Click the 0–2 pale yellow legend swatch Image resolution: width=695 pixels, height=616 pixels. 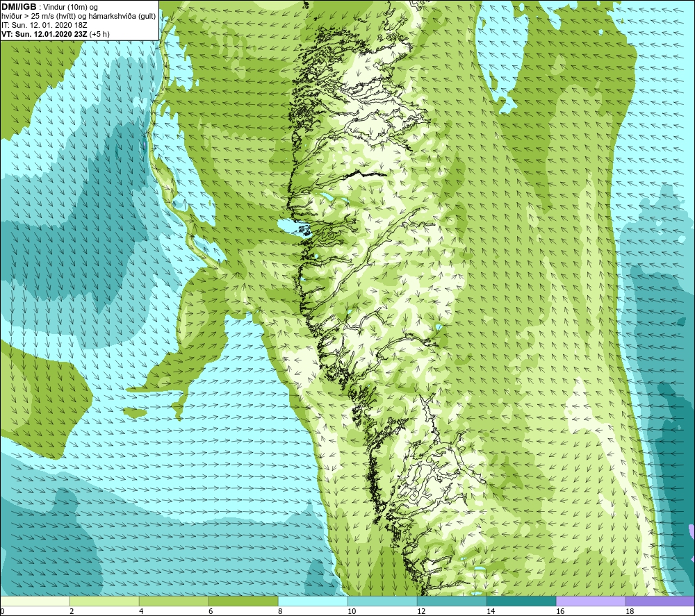(x=35, y=601)
